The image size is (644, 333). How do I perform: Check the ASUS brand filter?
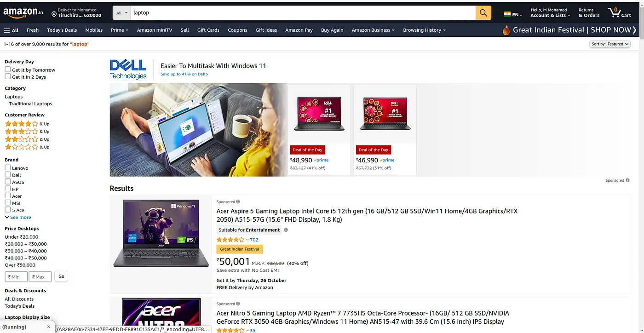8,181
